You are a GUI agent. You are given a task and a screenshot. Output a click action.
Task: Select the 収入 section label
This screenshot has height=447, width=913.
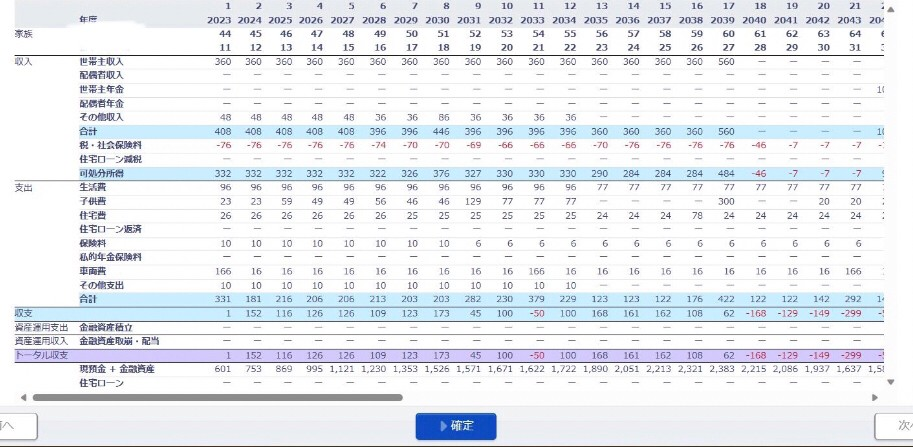(x=23, y=61)
